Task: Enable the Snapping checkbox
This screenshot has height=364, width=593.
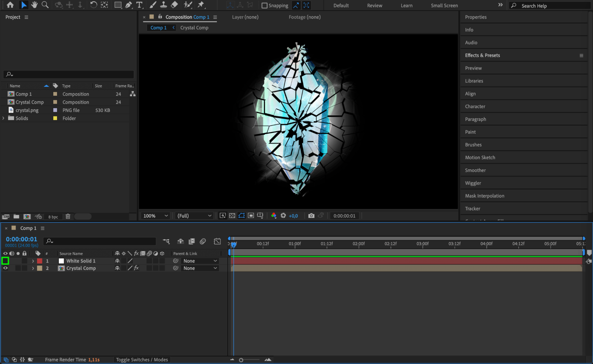Action: [x=264, y=6]
